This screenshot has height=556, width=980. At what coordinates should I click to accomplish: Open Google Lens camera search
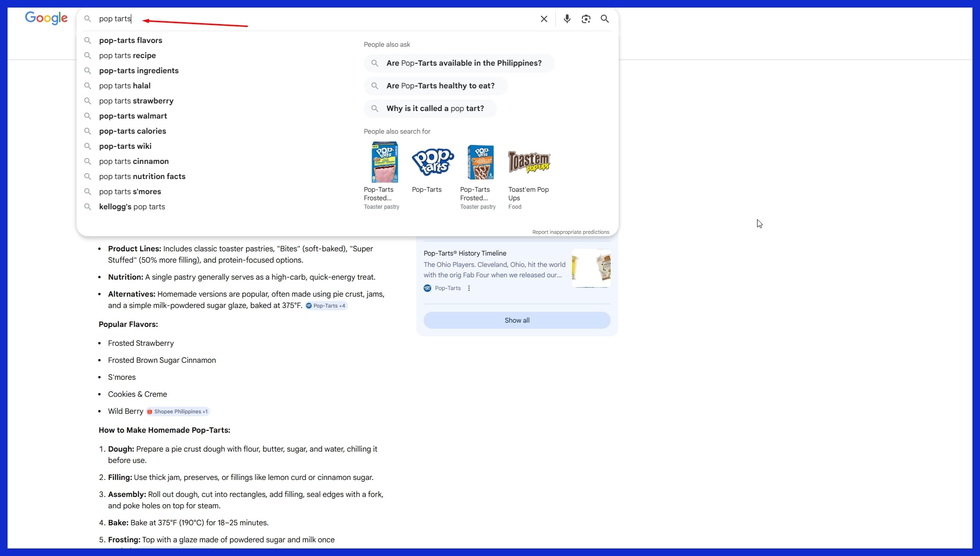point(586,19)
